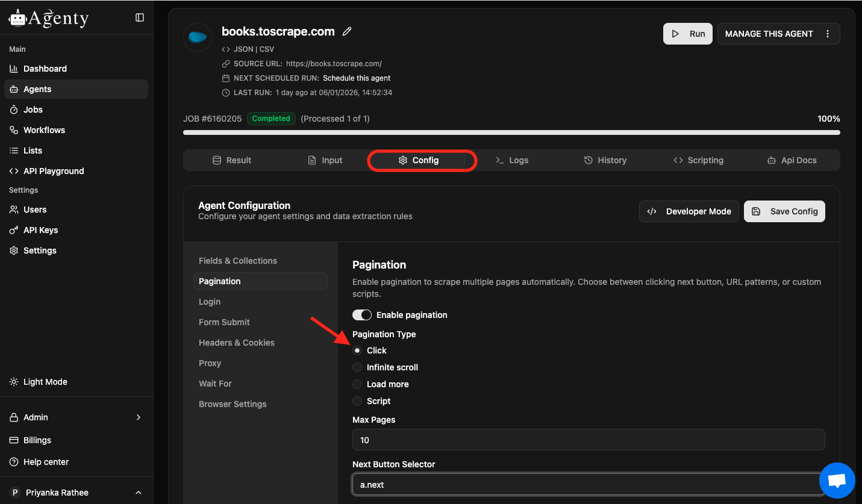Switch to Light Mode
The width and height of the screenshot is (862, 504).
pyautogui.click(x=45, y=382)
